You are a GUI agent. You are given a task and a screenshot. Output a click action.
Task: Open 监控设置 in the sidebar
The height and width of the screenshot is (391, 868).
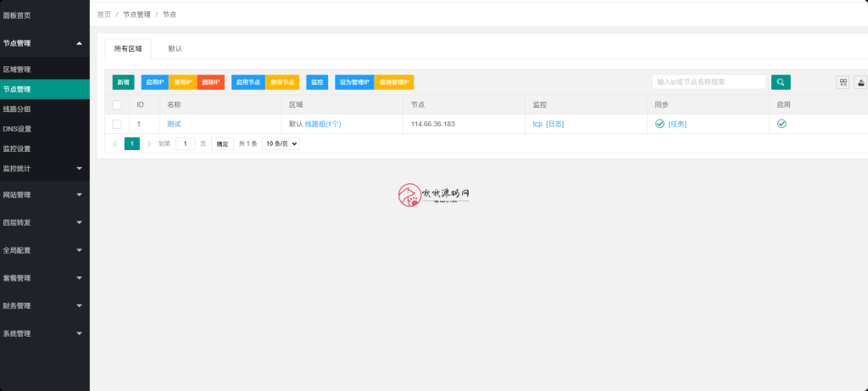click(45, 149)
